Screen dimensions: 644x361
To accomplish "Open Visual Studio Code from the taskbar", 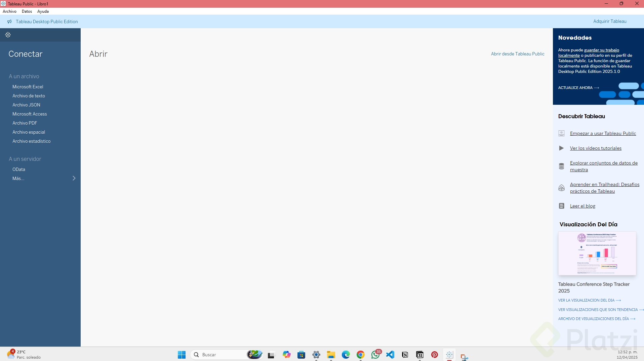I will 390,355.
